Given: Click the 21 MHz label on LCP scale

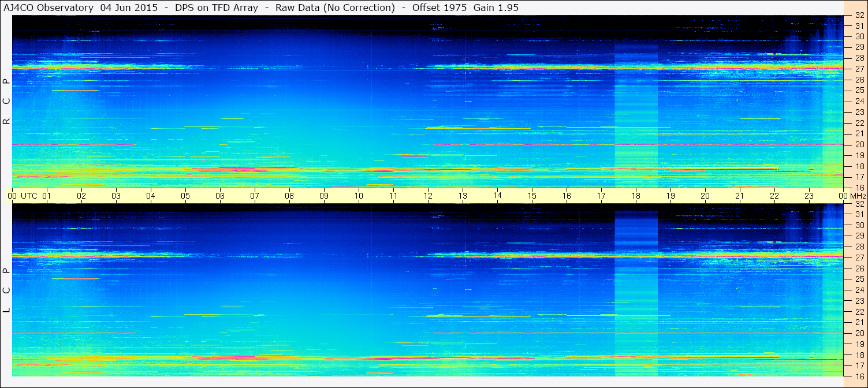Looking at the screenshot, I should (x=859, y=322).
